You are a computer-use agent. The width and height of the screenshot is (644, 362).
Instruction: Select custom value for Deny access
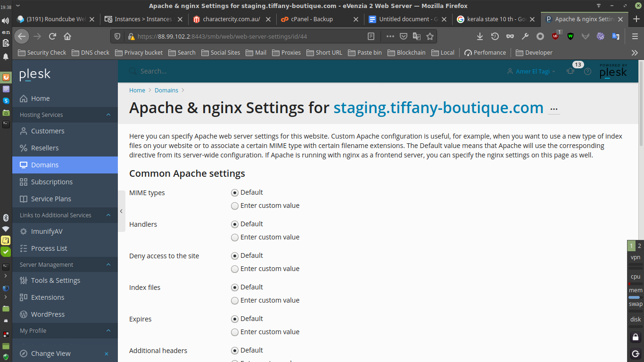tap(235, 269)
